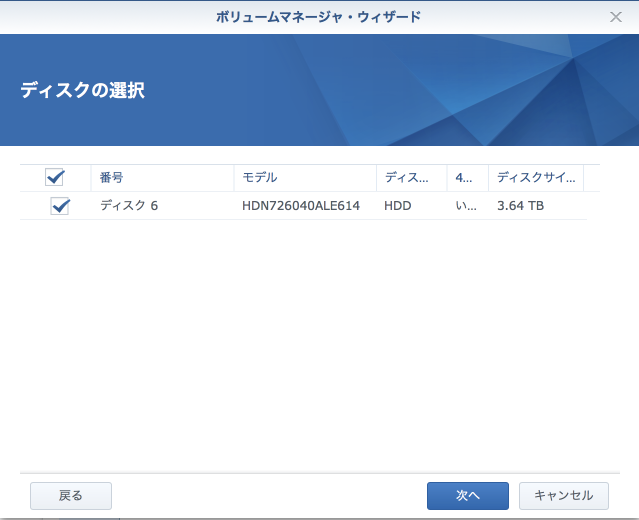The height and width of the screenshot is (520, 639).
Task: Click the HDN726040ALE614 model cell
Action: 299,206
